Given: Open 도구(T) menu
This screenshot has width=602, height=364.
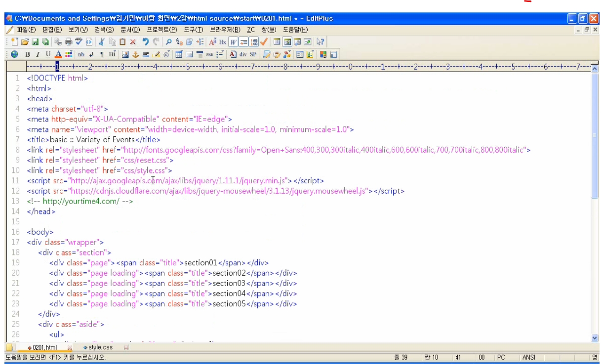Looking at the screenshot, I should point(194,30).
